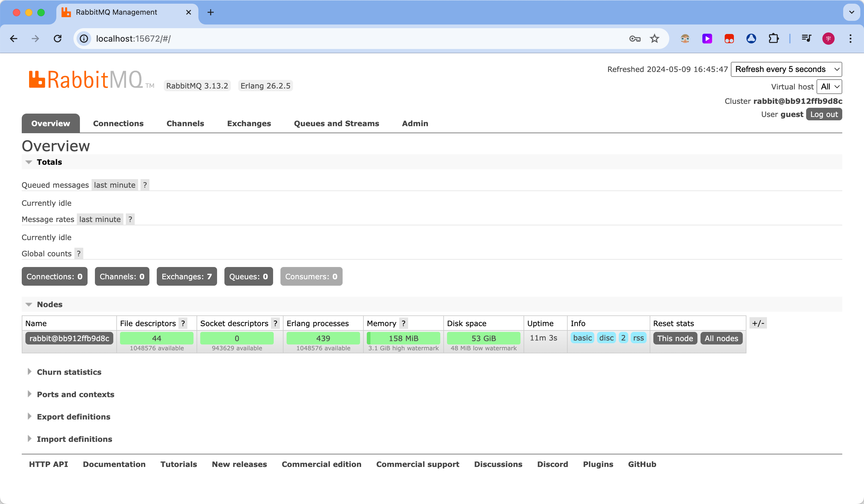Screen dimensions: 864x504
Task: Select the Virtual host 'All' dropdown
Action: point(830,86)
